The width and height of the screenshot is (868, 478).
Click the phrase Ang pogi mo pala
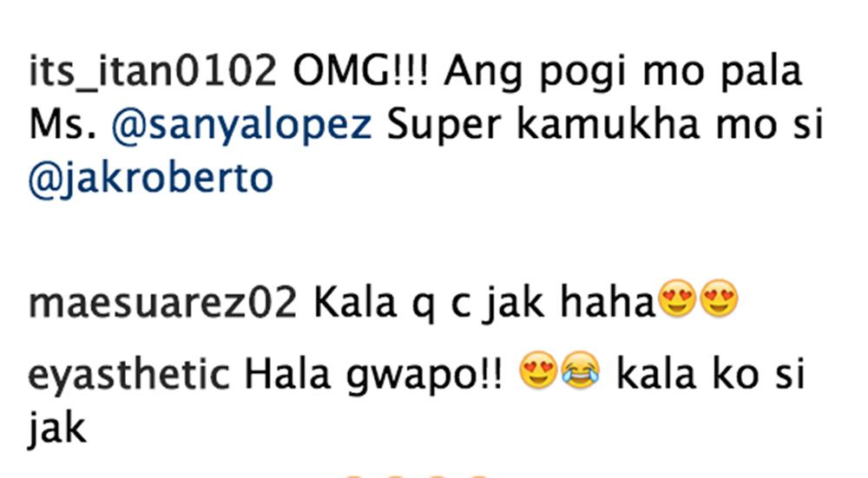point(622,74)
